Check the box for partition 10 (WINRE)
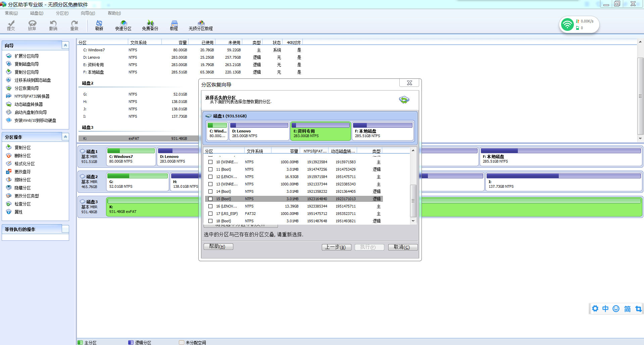This screenshot has height=345, width=644. click(x=210, y=162)
